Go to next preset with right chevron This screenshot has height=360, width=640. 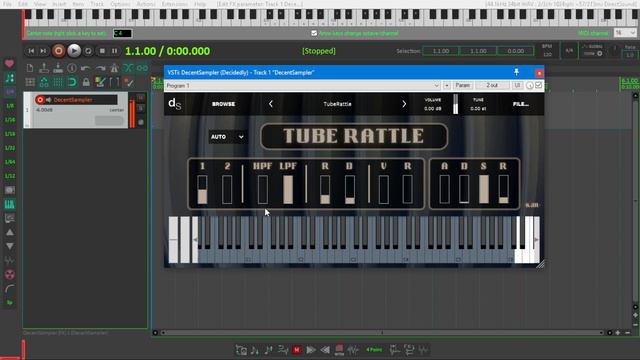pos(404,104)
